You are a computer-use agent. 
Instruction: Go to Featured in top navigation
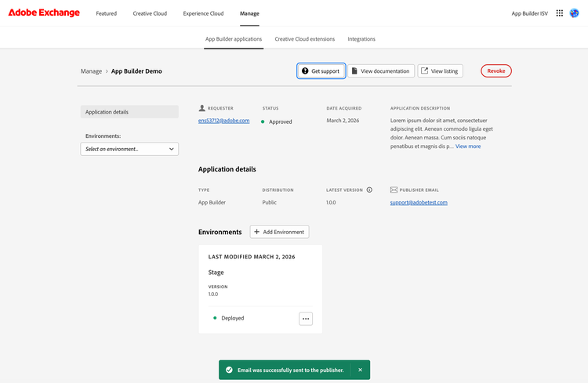coord(106,13)
